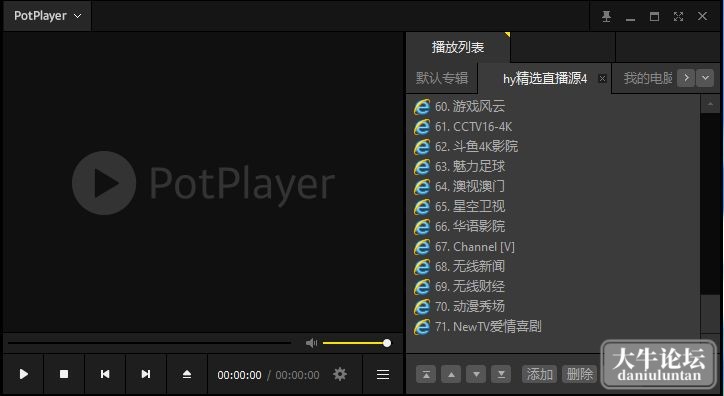The height and width of the screenshot is (396, 724).
Task: Select the 71. NewTV爱情喜剧 channel
Action: (x=488, y=327)
